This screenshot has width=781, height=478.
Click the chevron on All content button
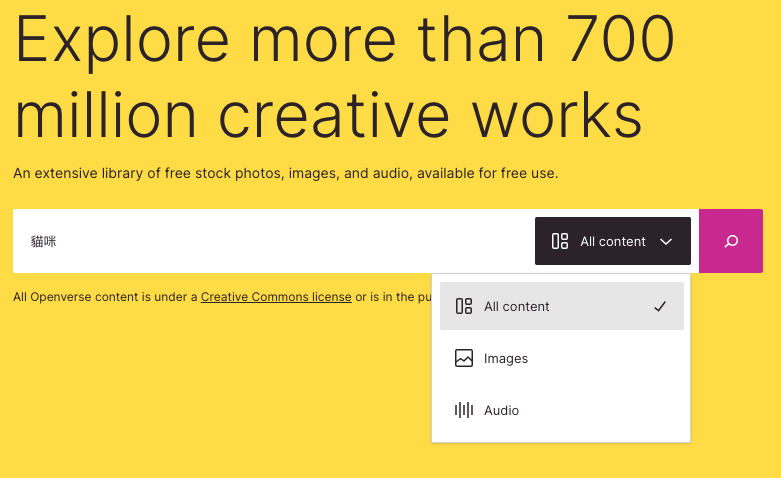coord(666,241)
